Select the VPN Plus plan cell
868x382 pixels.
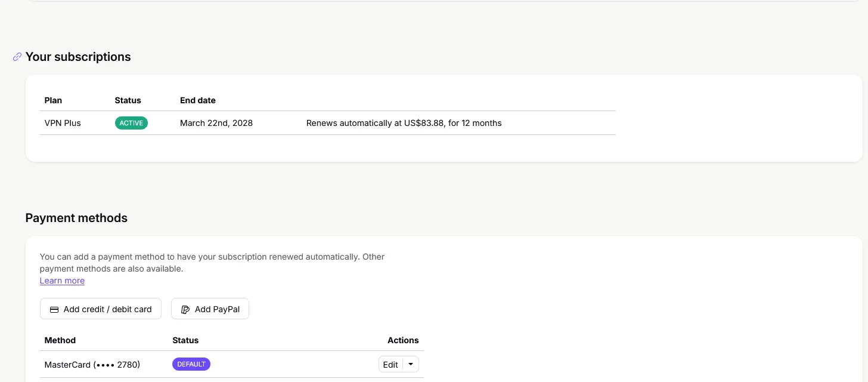63,123
